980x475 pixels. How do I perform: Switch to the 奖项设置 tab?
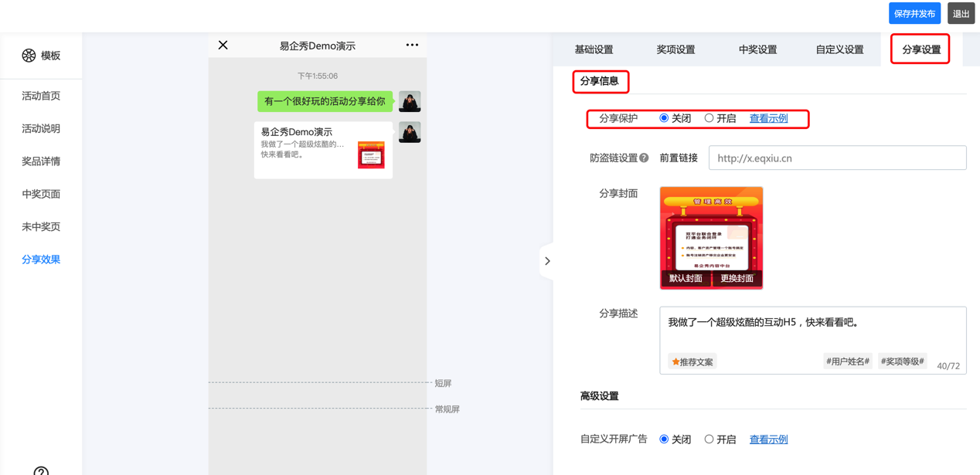pyautogui.click(x=675, y=49)
